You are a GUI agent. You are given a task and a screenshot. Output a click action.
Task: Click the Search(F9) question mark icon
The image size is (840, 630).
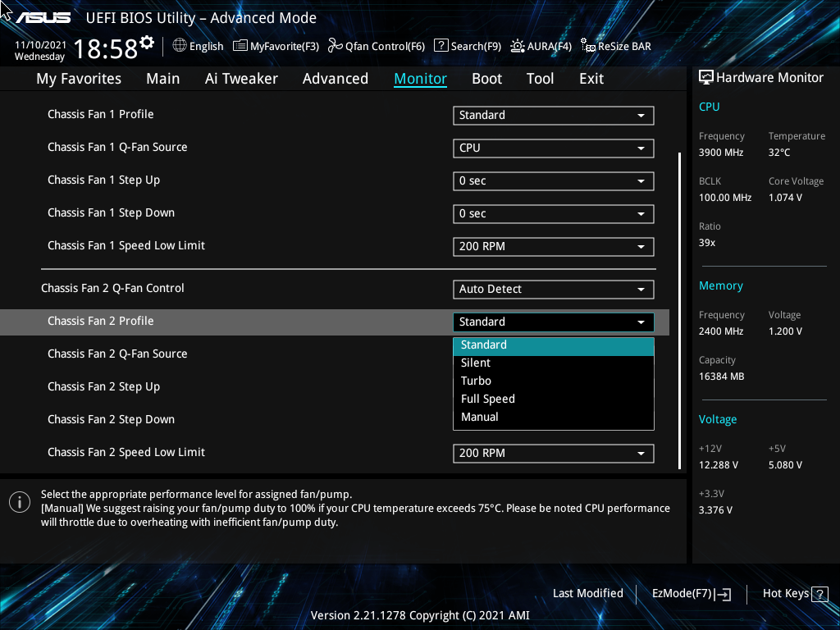pos(441,46)
